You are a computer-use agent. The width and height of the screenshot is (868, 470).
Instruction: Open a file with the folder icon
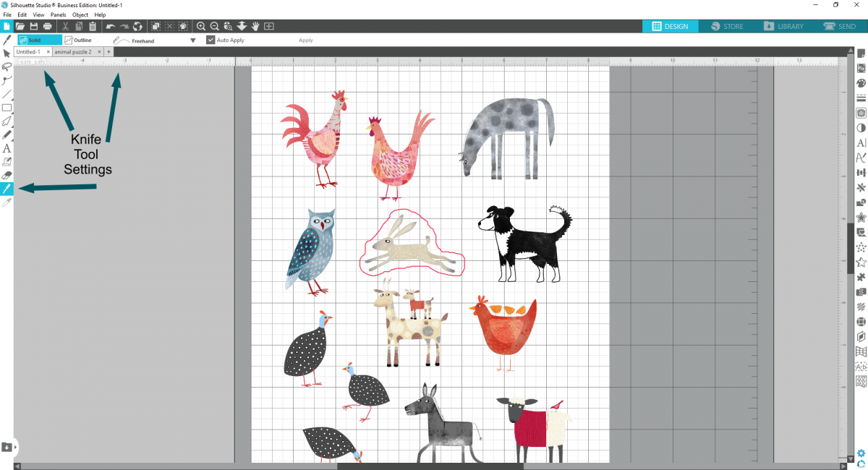(x=20, y=26)
